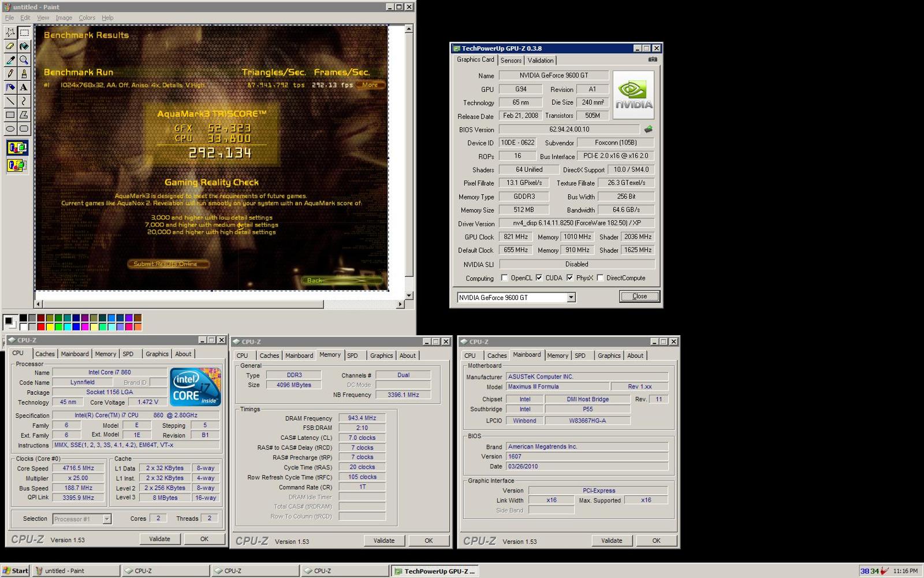Image resolution: width=924 pixels, height=578 pixels.
Task: Open the Processor #1 selection dropdown
Action: (x=106, y=519)
